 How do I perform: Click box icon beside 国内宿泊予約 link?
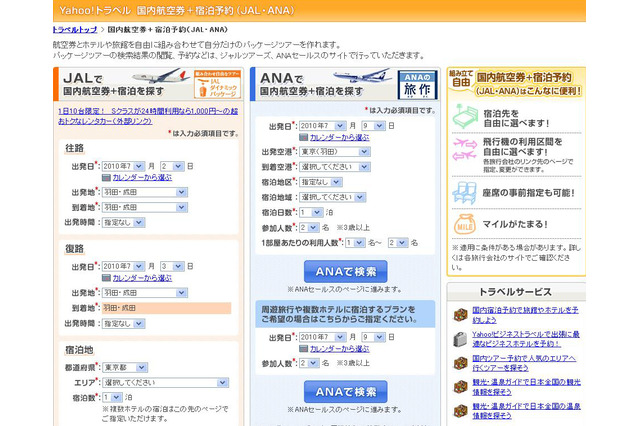[460, 315]
